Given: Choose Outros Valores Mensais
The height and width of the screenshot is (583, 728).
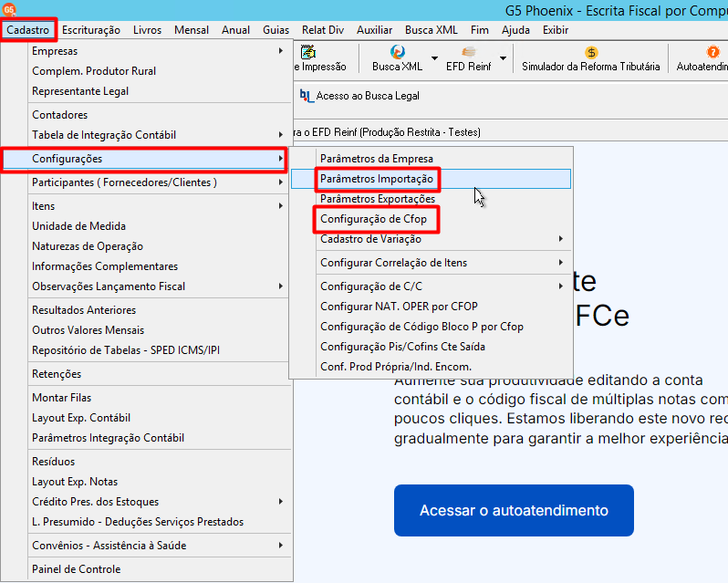Looking at the screenshot, I should point(146,329).
